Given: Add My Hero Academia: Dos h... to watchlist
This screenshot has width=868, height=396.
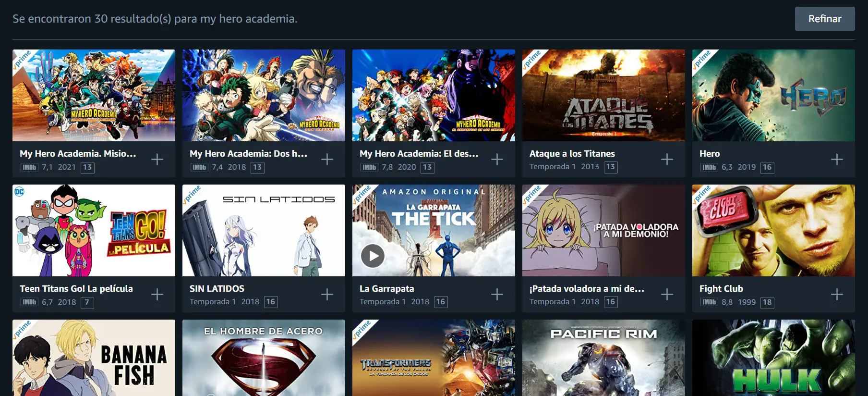Looking at the screenshot, I should pyautogui.click(x=327, y=159).
